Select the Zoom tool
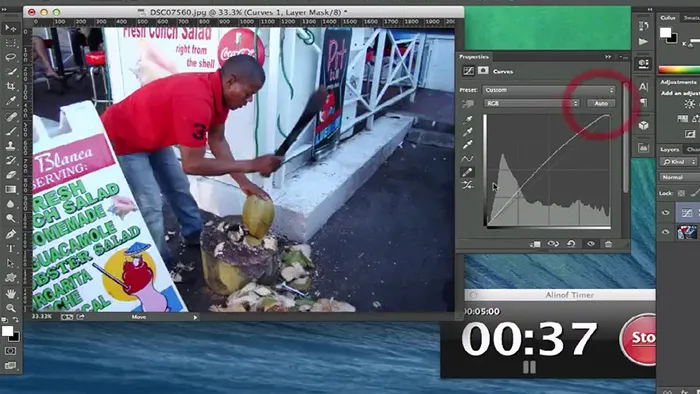 10,308
